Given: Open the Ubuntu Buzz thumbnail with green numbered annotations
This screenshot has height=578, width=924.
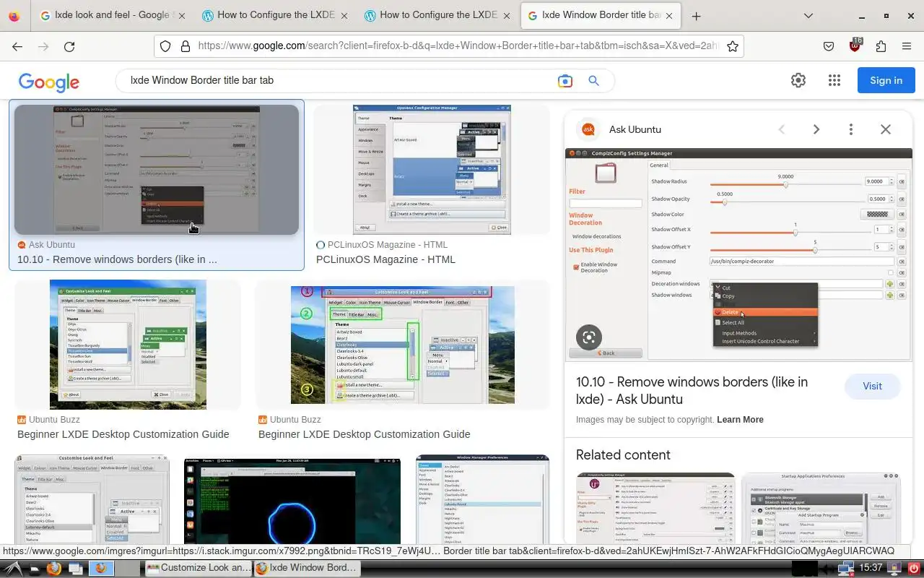Looking at the screenshot, I should click(403, 345).
